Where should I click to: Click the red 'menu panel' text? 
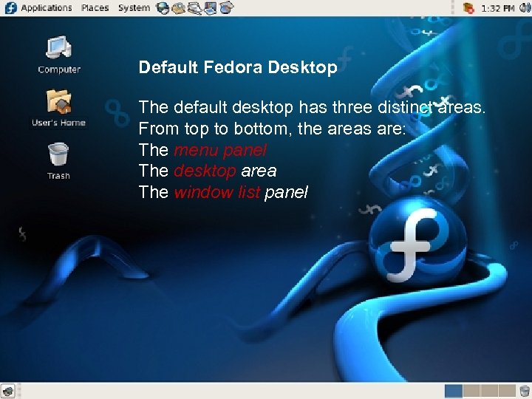point(220,149)
